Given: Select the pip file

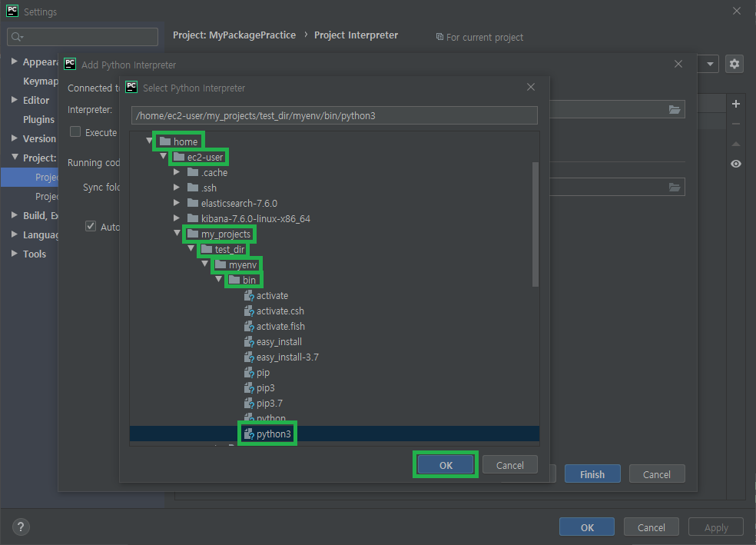Looking at the screenshot, I should [x=257, y=373].
